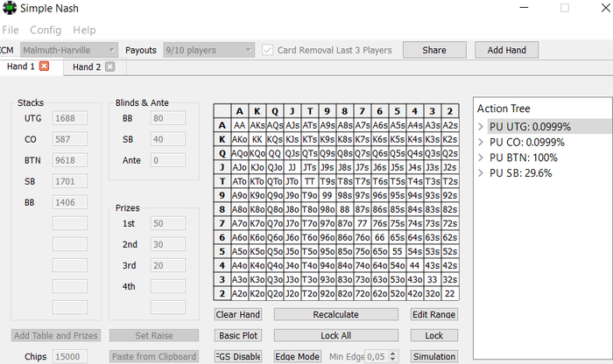613x364 pixels.
Task: Select the A2o cell in hand grid
Action: point(240,294)
